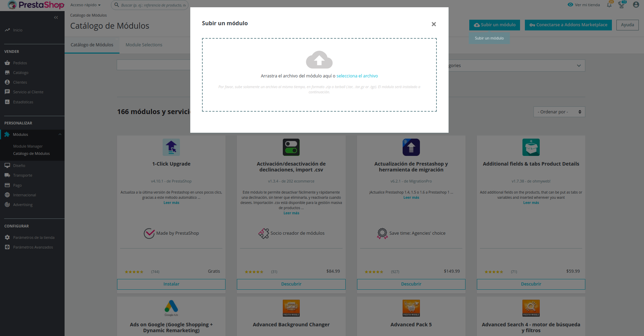Image resolution: width=644 pixels, height=336 pixels.
Task: Open Catálogo de Módulos submenu item
Action: [31, 153]
